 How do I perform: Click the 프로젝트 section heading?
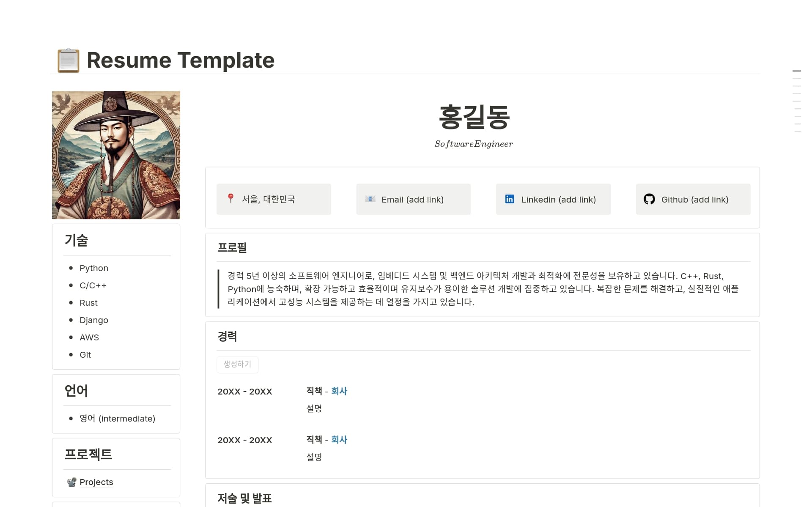88,455
